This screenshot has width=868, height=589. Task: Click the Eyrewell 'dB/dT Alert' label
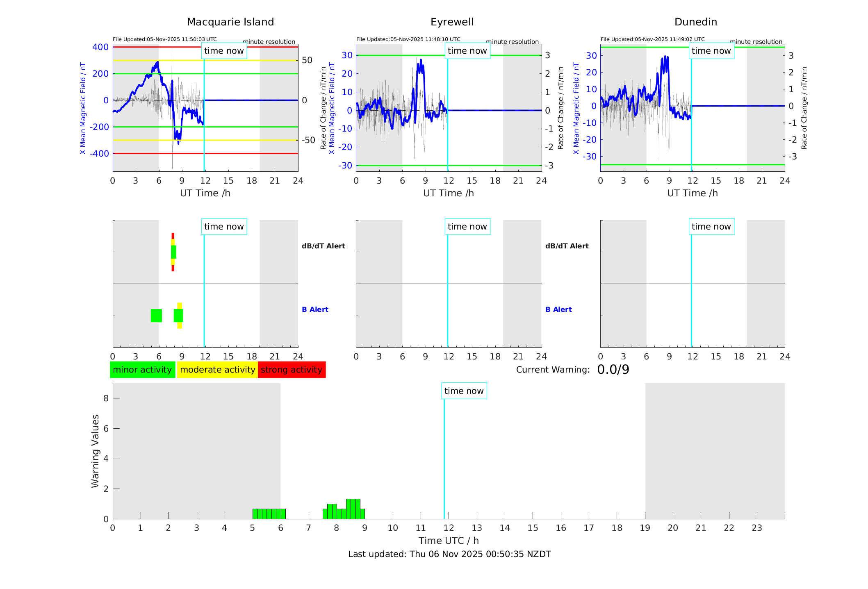point(567,246)
